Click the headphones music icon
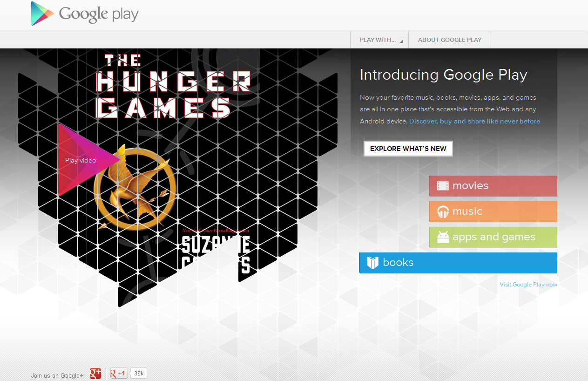Viewport: 588px width, 381px height. point(443,212)
